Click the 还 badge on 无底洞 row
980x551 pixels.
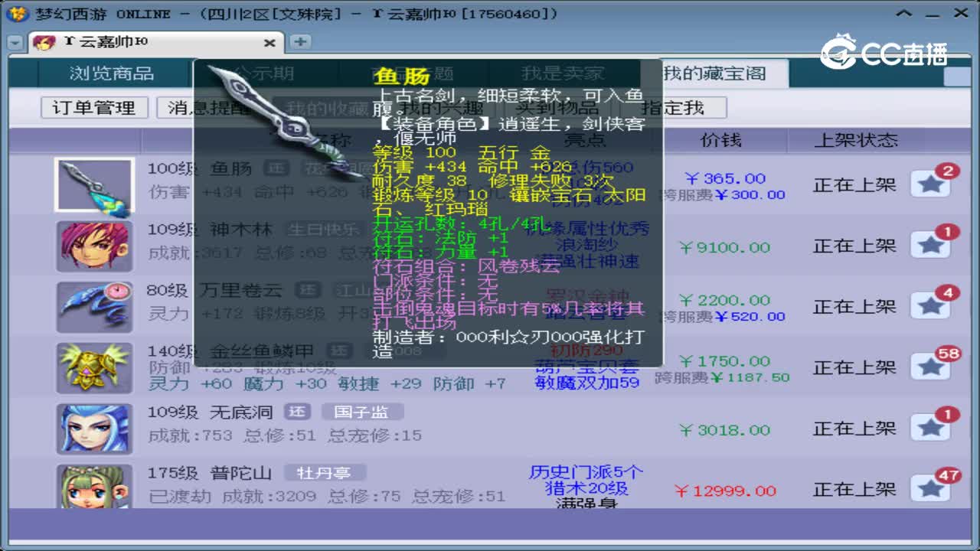coord(298,412)
